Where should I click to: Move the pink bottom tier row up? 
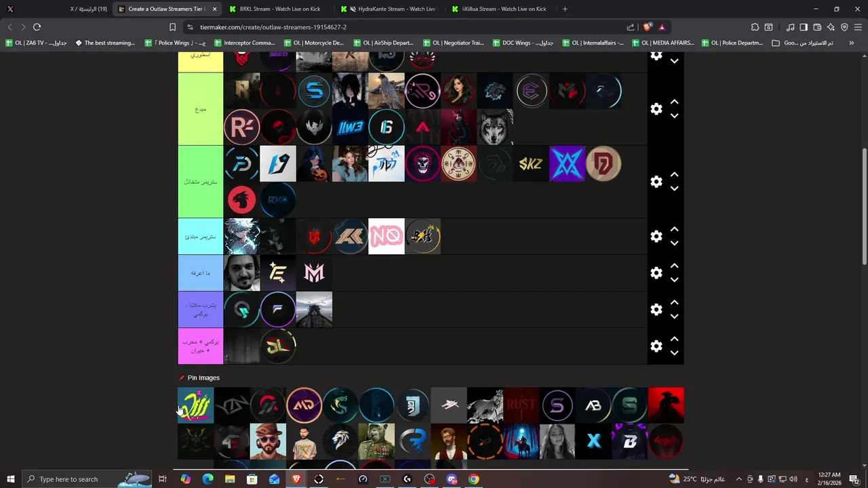(674, 339)
